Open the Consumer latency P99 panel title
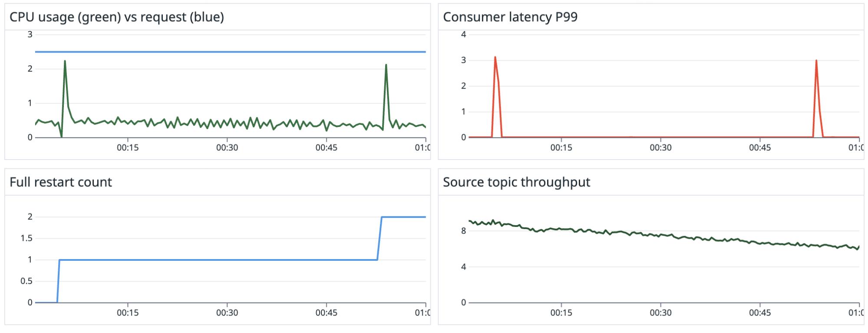Viewport: 868px width, 333px height. click(x=510, y=17)
